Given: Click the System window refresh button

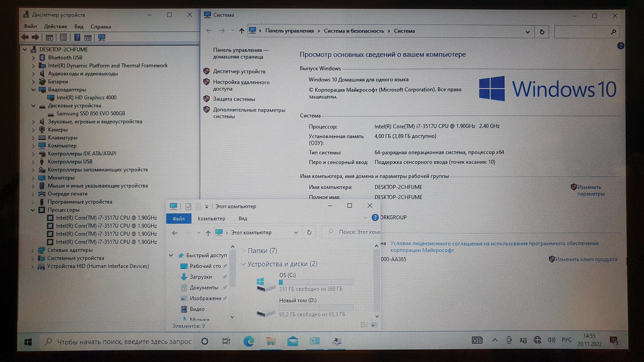Looking at the screenshot, I should 542,32.
